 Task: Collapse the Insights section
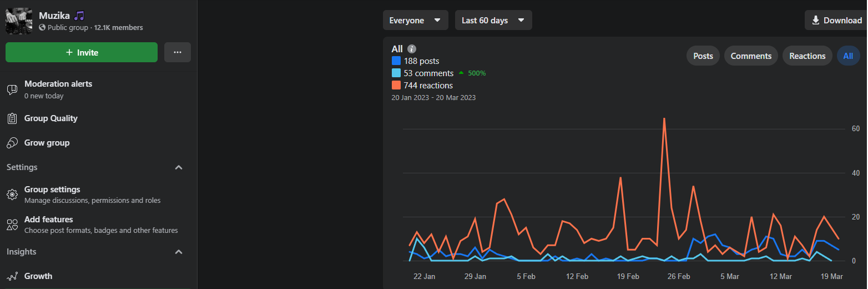[179, 252]
